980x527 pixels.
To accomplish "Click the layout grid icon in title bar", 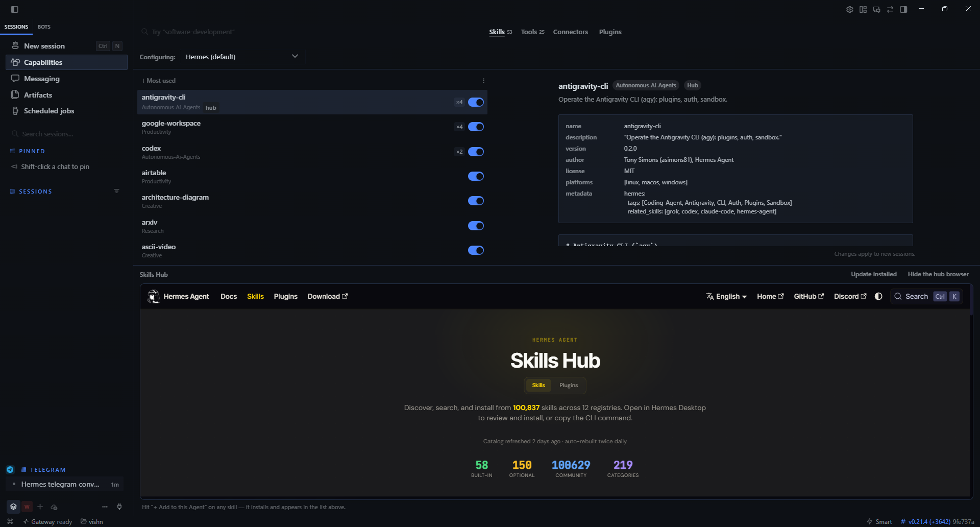I will point(863,9).
